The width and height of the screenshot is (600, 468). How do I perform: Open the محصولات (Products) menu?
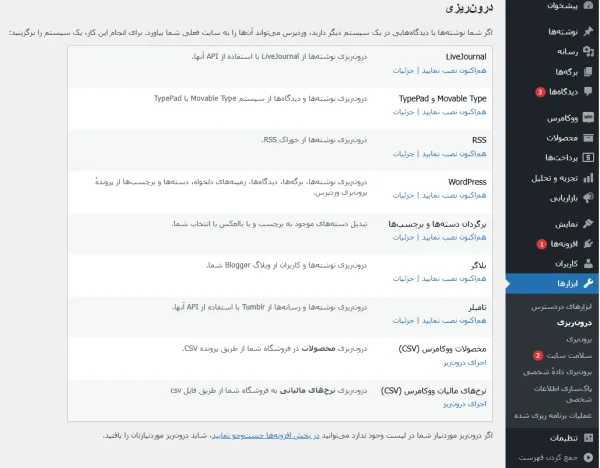click(562, 138)
